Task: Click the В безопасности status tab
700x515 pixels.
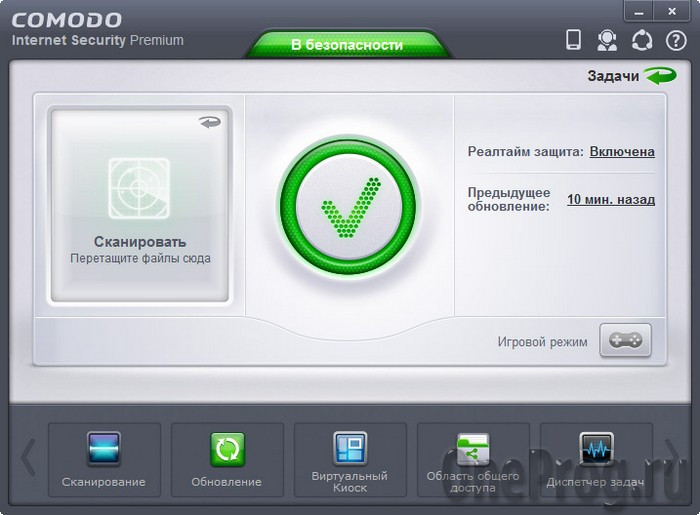Action: click(x=347, y=45)
